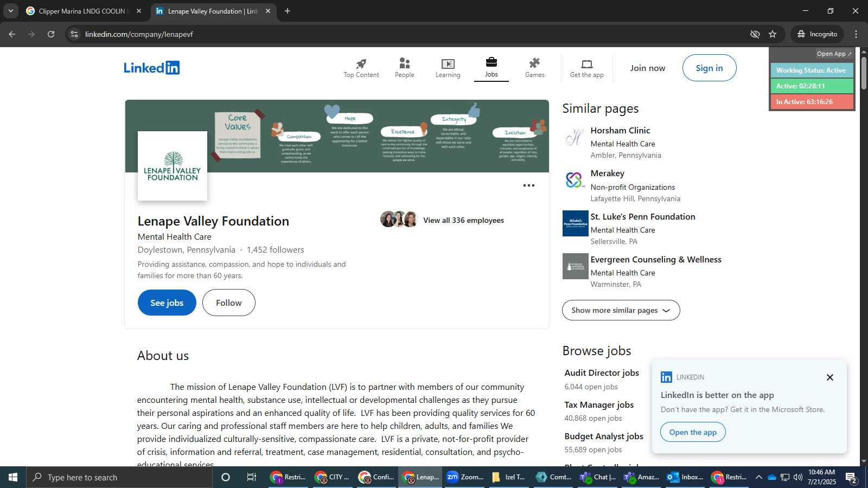Click the Open App overlay button

click(834, 54)
